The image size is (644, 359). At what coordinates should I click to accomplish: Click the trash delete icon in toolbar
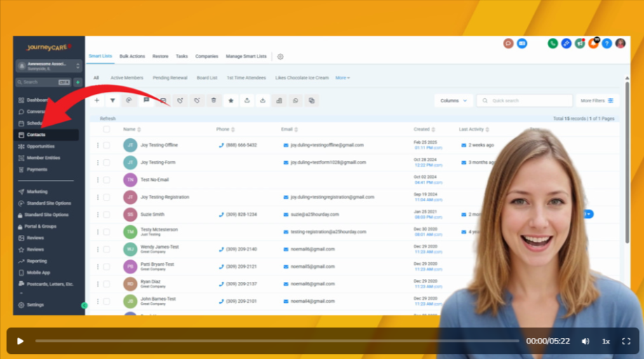[x=213, y=101]
